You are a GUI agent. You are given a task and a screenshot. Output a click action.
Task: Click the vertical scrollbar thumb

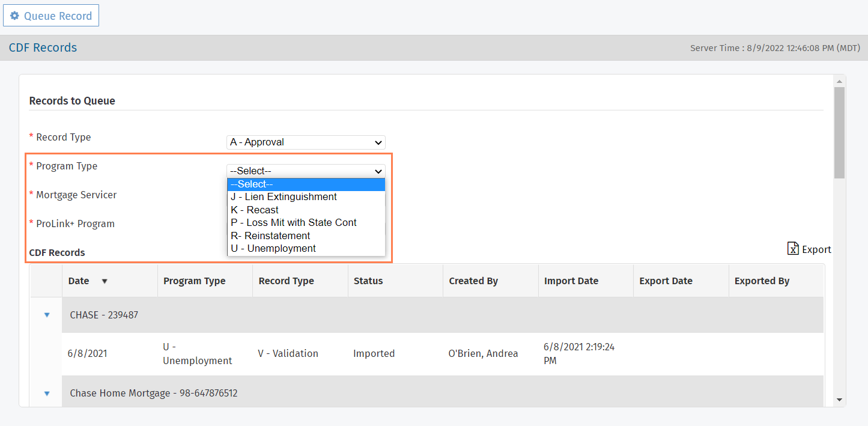(x=839, y=132)
